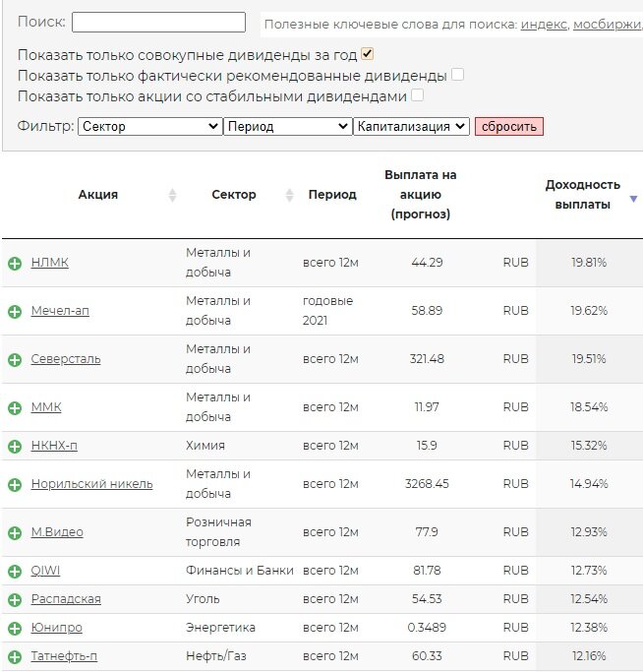Enable акции со стабильными дивидендами checkbox
This screenshot has height=672, width=643.
417,95
